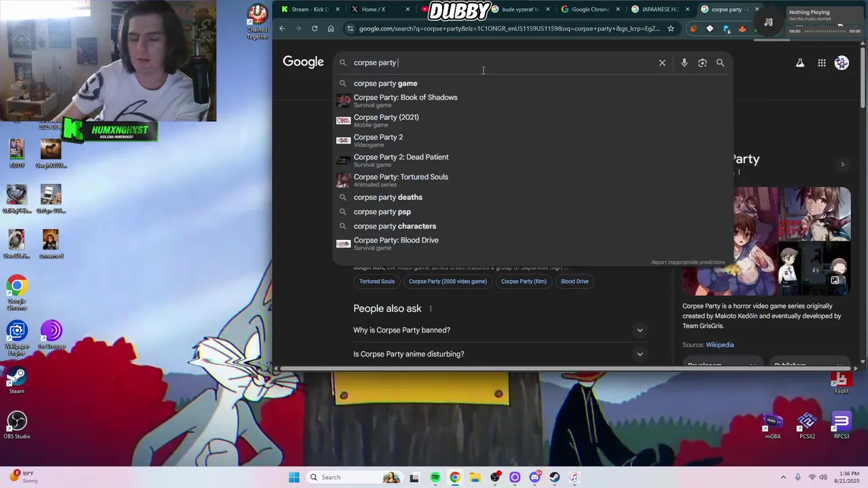The width and height of the screenshot is (868, 488).
Task: Select 'Corpse Party 2: Dead Patient' suggestion
Action: [x=532, y=160]
